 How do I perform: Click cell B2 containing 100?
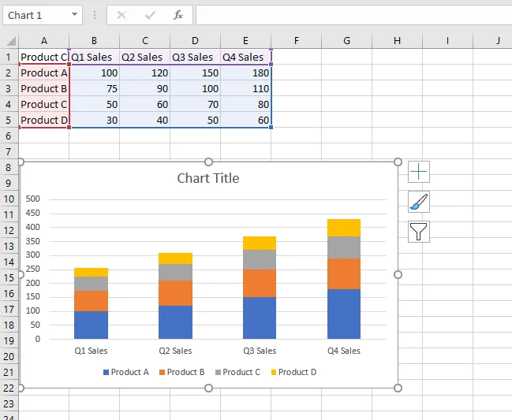(x=94, y=72)
